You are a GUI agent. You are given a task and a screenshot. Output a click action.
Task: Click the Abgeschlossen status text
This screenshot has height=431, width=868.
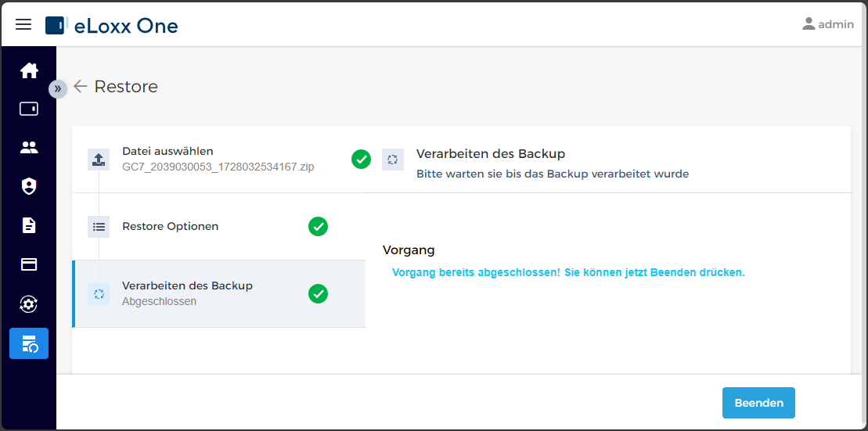[159, 301]
